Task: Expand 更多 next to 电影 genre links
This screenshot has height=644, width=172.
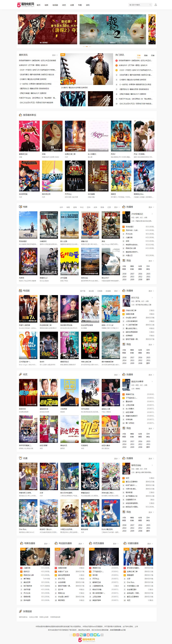Action: tap(117, 207)
